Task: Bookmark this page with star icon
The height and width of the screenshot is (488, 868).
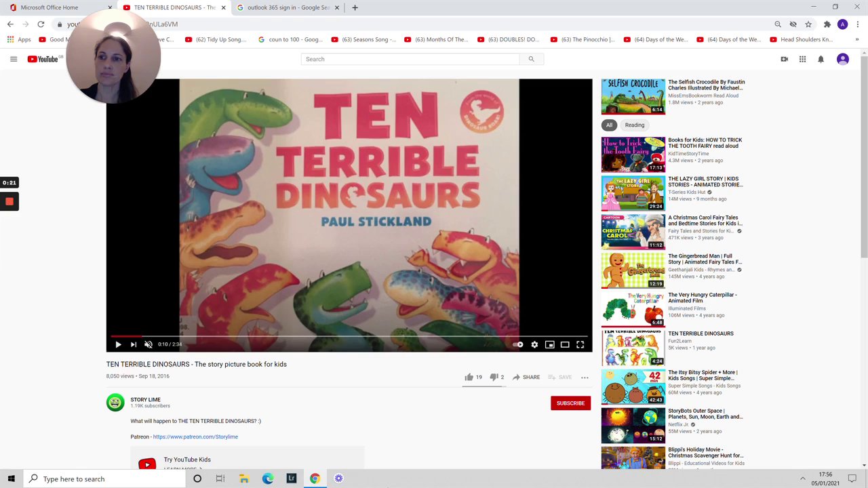Action: (x=808, y=24)
